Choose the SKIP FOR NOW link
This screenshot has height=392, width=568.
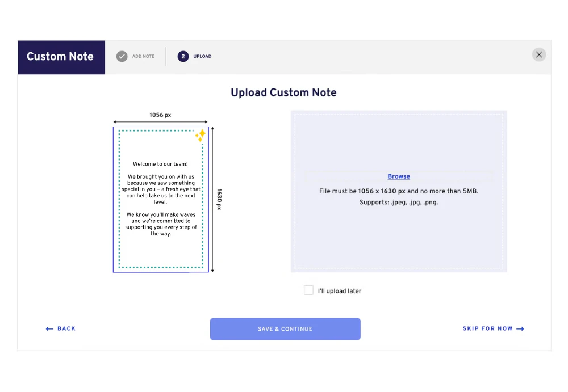click(487, 328)
